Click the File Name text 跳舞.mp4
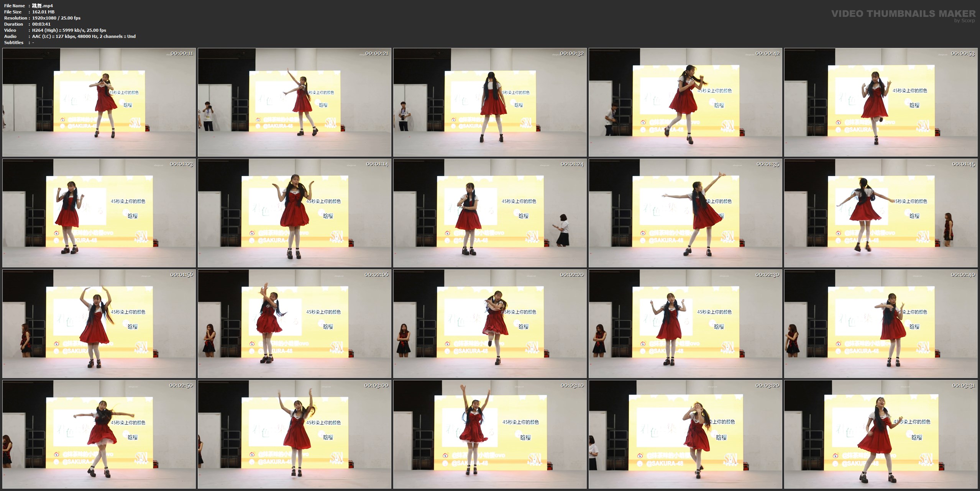980x491 pixels. [42, 6]
